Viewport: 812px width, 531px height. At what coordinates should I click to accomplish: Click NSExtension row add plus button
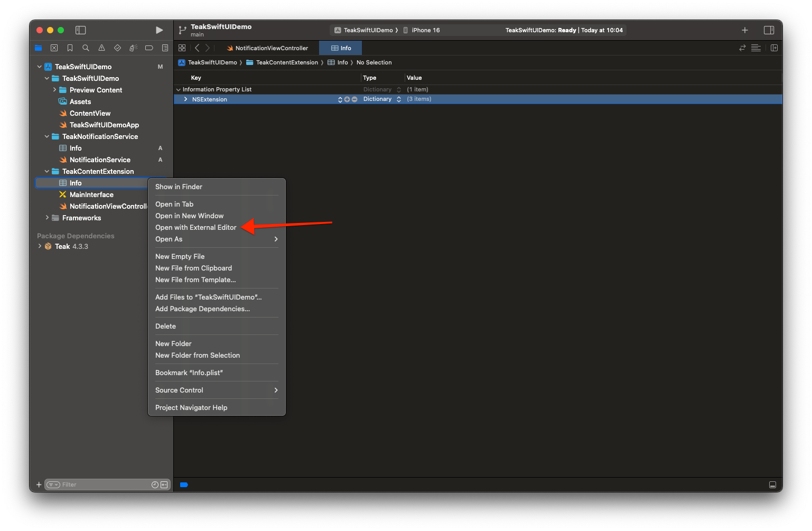[347, 99]
